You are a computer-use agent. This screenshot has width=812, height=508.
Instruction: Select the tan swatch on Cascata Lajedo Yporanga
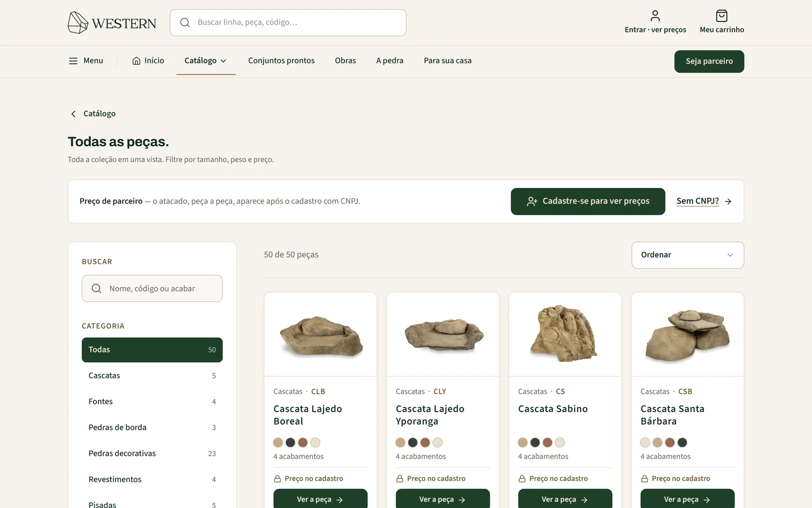point(400,442)
